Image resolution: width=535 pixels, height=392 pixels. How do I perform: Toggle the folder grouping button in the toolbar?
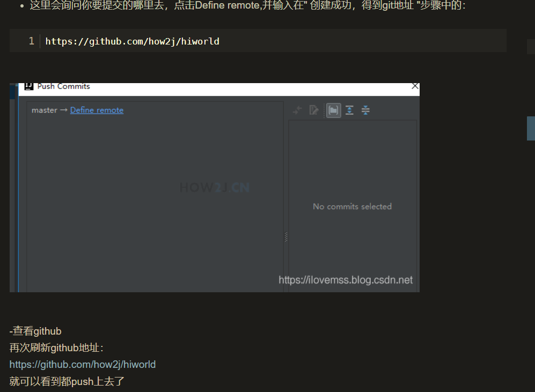tap(333, 110)
